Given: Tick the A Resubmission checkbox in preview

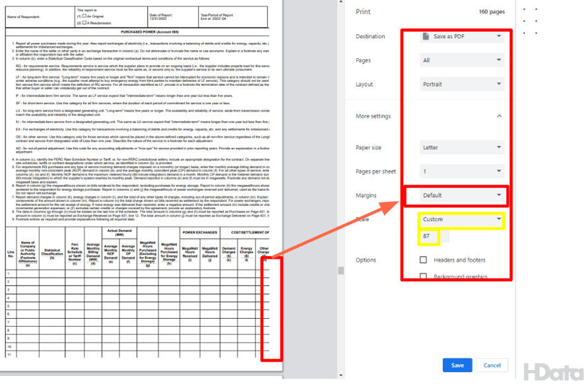Looking at the screenshot, I should 84,22.
